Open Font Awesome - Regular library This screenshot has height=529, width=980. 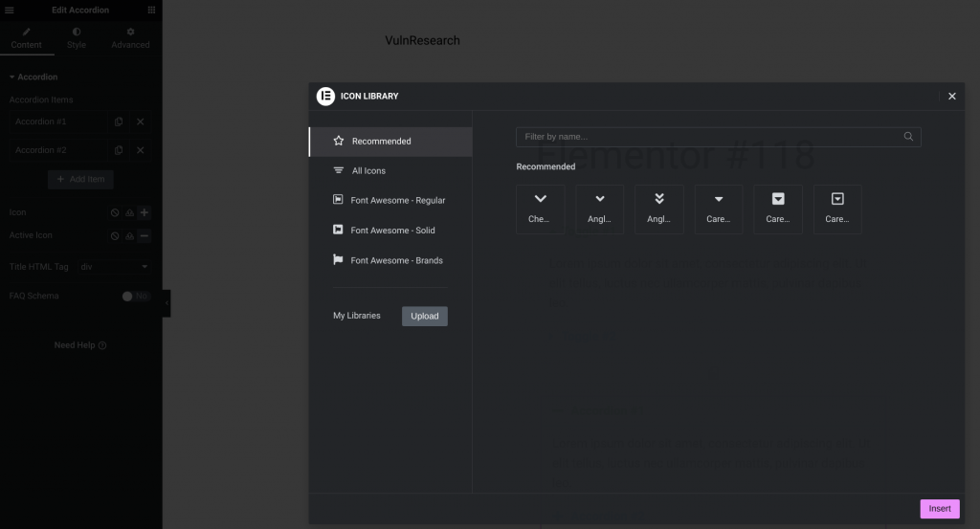tap(390, 201)
